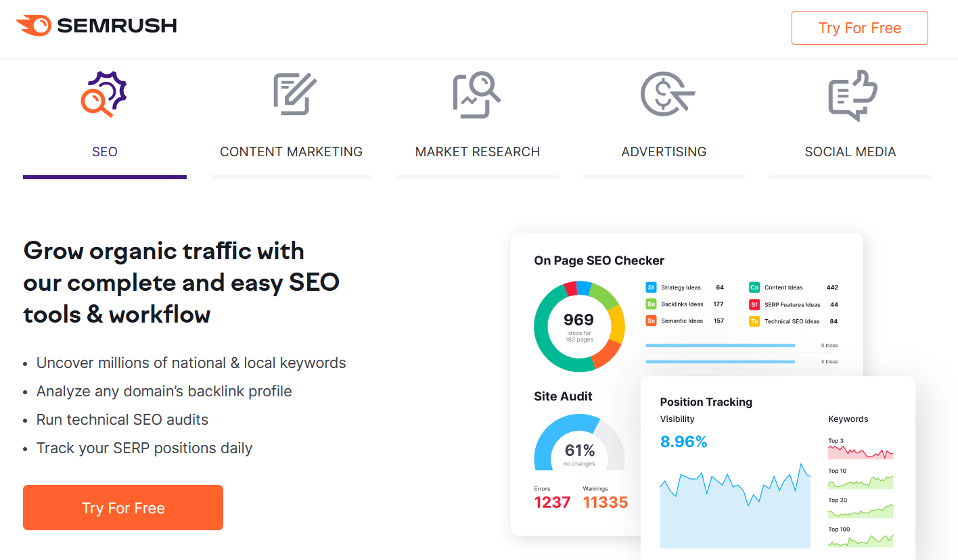Click the 969 ideas donut chart
958x560 pixels.
click(x=579, y=326)
